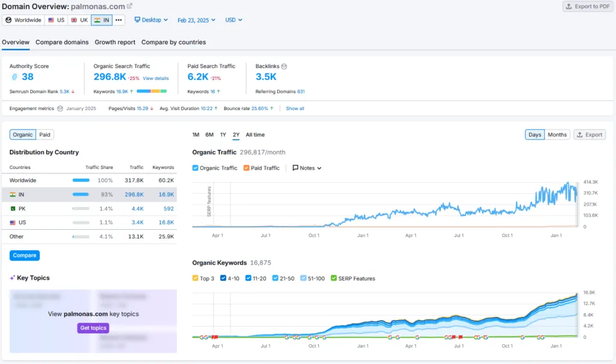Image resolution: width=616 pixels, height=364 pixels.
Task: Click the desktop monitor icon
Action: click(x=137, y=20)
